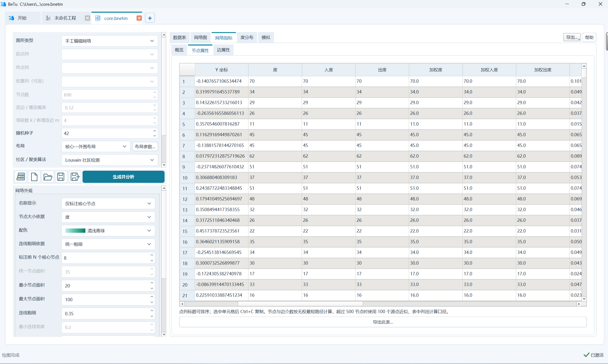Image resolution: width=608 pixels, height=364 pixels.
Task: Switch to the 度分布 tab
Action: click(247, 38)
